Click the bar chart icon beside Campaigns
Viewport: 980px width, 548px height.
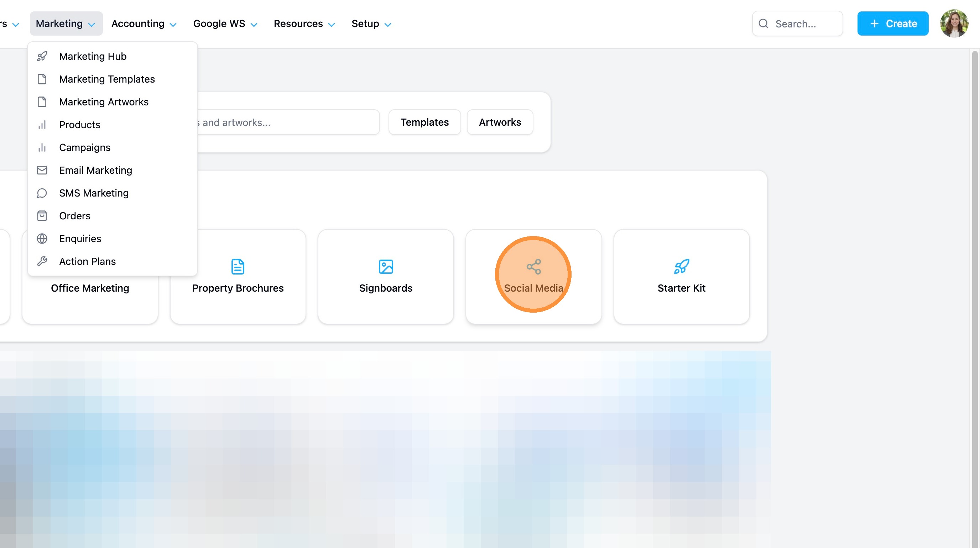42,147
